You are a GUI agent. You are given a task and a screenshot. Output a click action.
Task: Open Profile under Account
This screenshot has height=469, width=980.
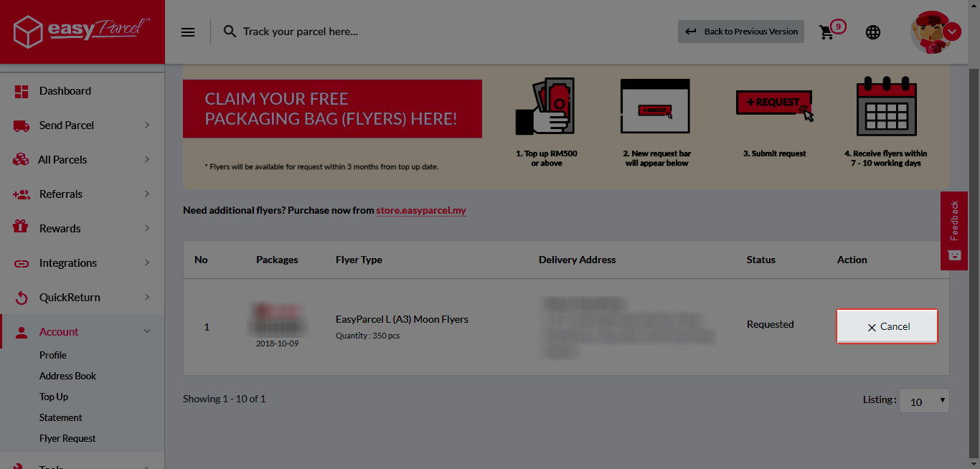[x=53, y=355]
